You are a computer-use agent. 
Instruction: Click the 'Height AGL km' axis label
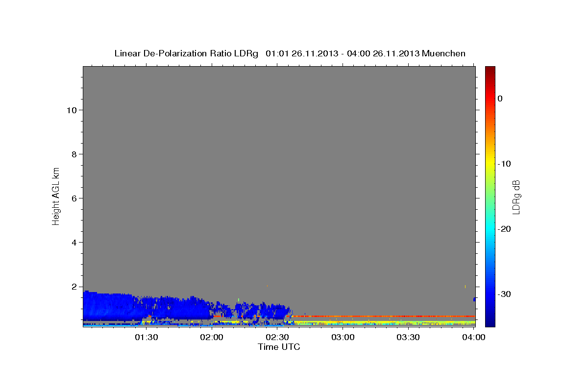click(x=56, y=196)
